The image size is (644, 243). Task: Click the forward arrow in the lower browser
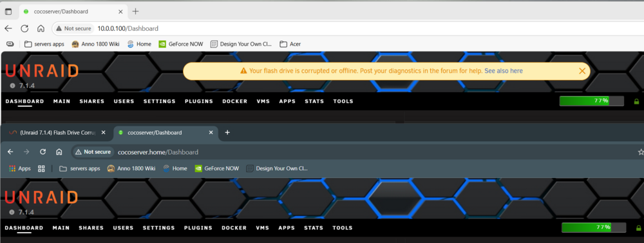(26, 151)
